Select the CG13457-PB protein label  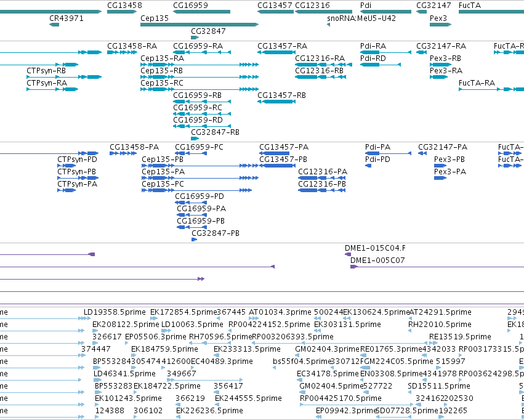tap(283, 160)
